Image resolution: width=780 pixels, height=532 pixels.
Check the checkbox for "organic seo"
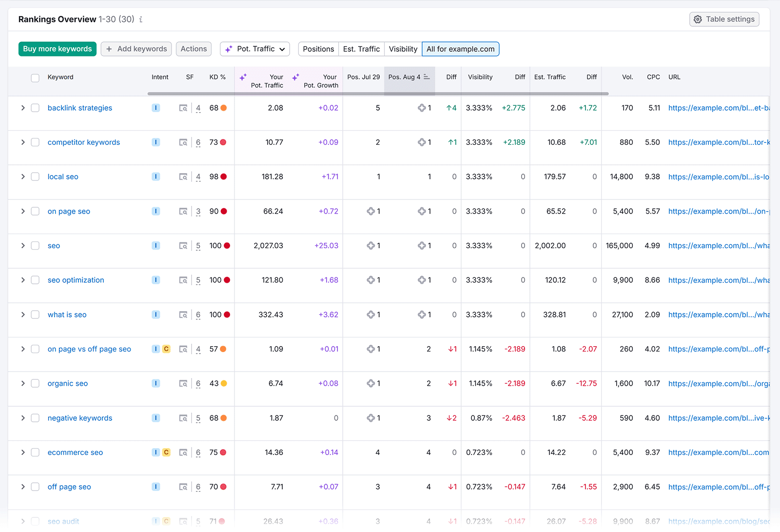pyautogui.click(x=35, y=383)
